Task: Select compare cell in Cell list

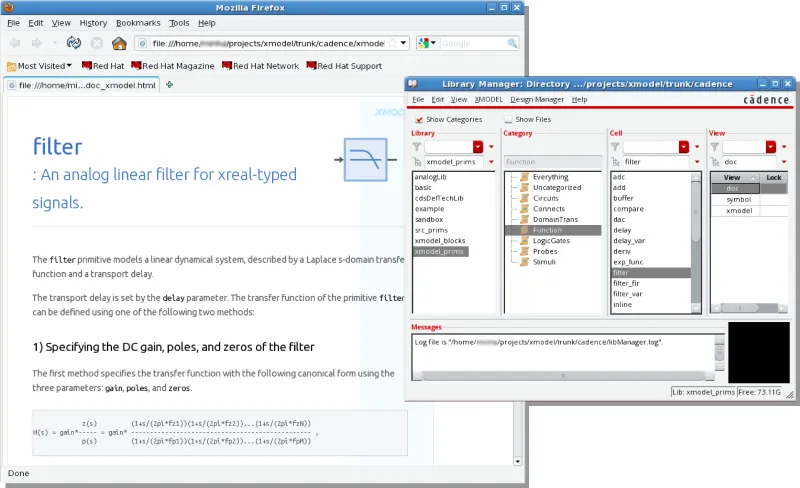Action: point(628,209)
